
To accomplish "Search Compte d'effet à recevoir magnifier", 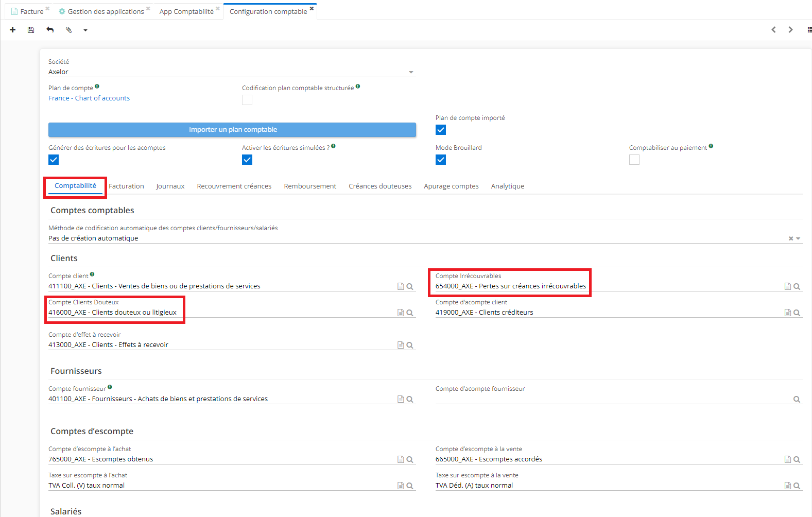I will point(410,345).
